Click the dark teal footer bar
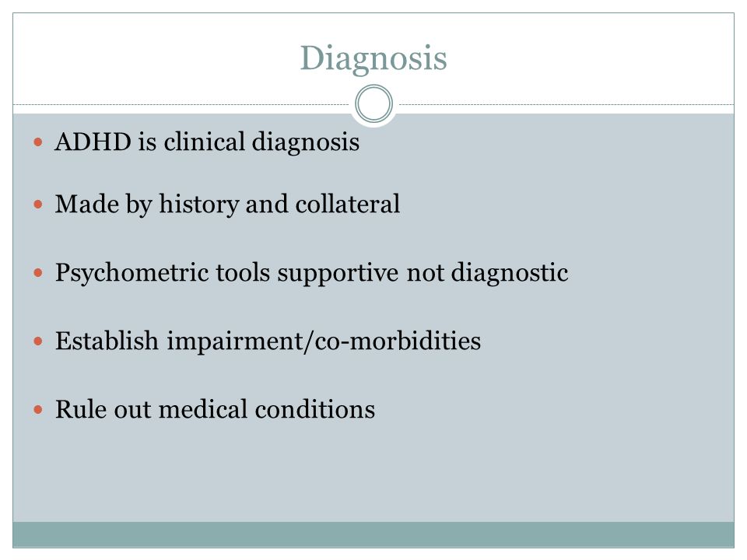747x560 pixels. click(373, 534)
